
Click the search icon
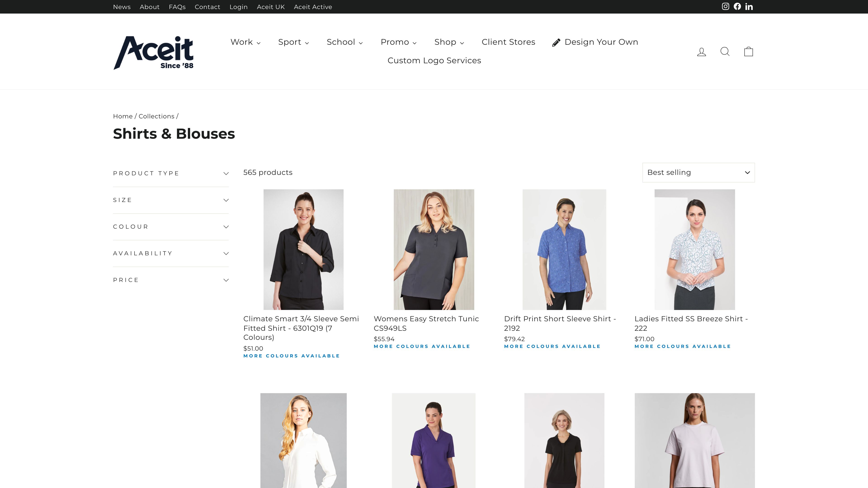725,52
